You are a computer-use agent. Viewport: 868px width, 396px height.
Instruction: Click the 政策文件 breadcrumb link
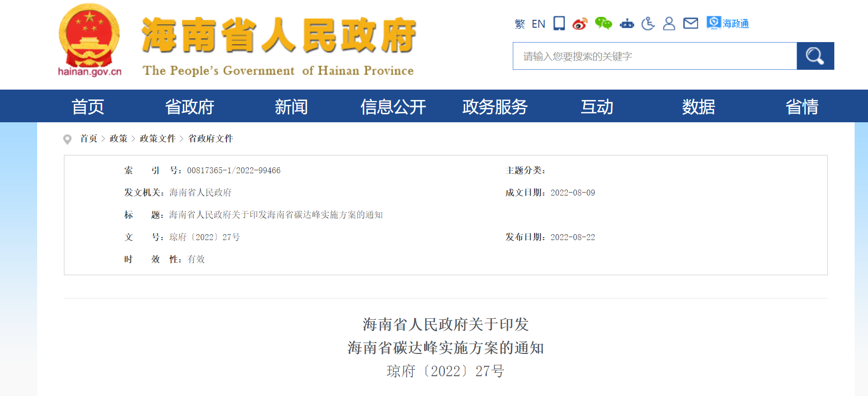(x=158, y=139)
